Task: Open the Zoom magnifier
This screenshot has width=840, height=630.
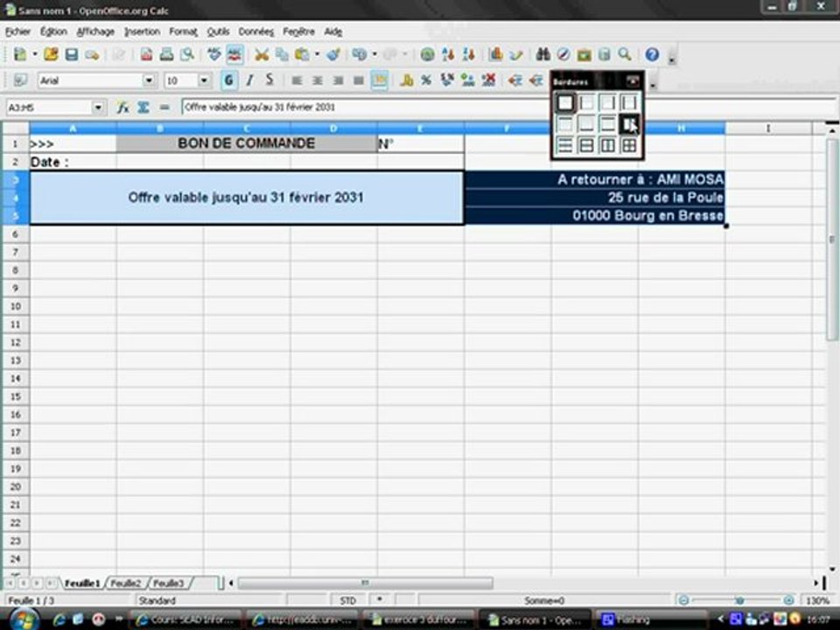Action: click(625, 54)
